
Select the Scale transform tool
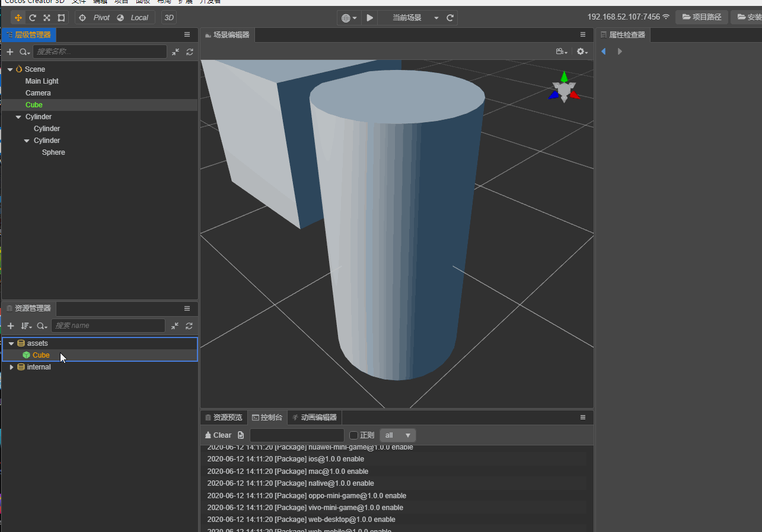tap(47, 18)
